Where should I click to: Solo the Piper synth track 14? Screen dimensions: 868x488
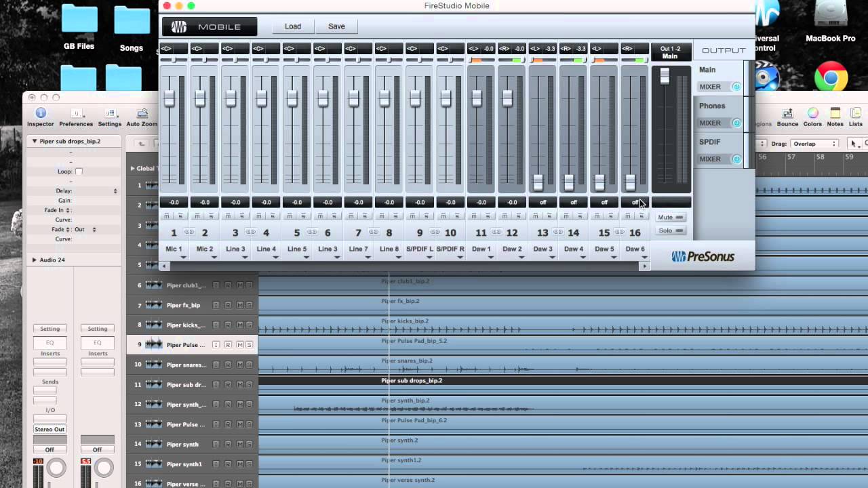[x=249, y=445]
